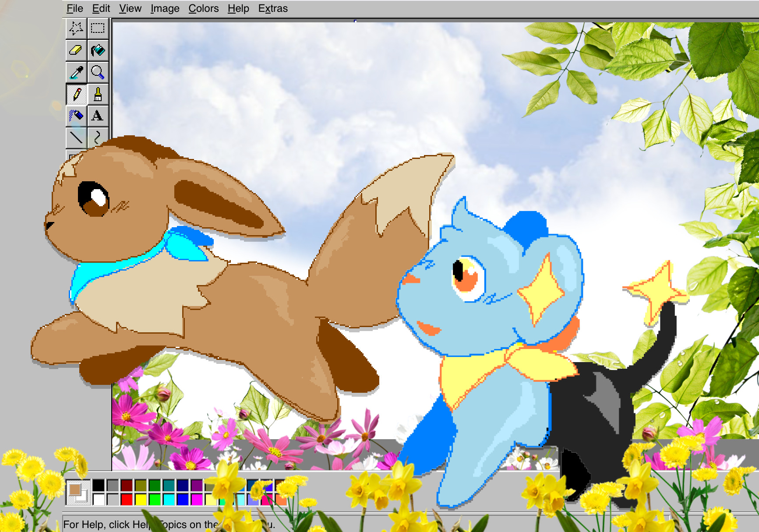The width and height of the screenshot is (759, 532).
Task: Pick the light gray palette swatch
Action: [x=113, y=500]
